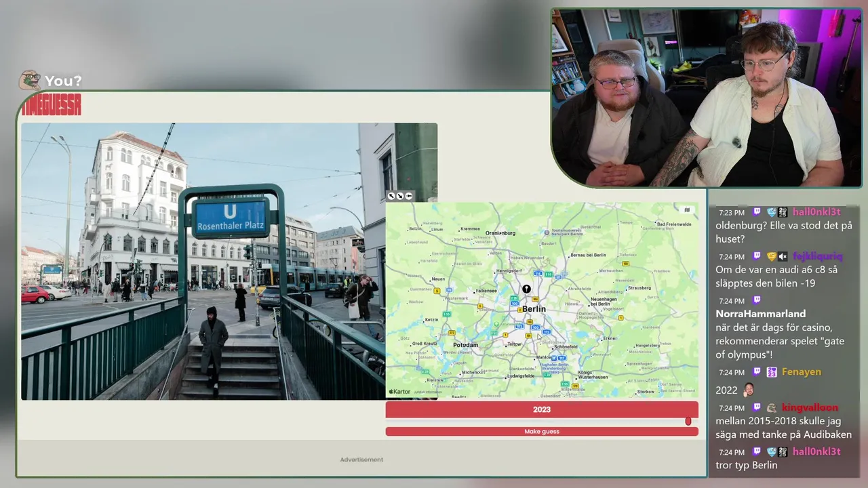This screenshot has width=868, height=488.
Task: Click emote after 2022 chat message
Action: (x=749, y=390)
